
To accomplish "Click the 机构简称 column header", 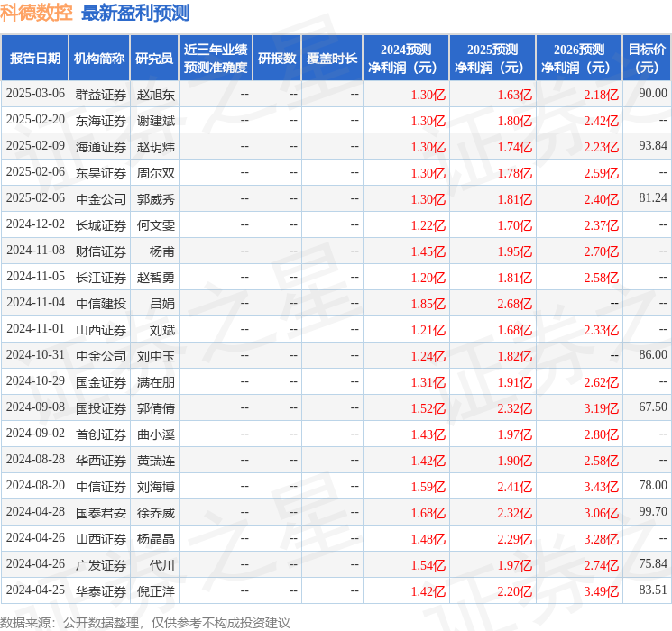I will (99, 59).
